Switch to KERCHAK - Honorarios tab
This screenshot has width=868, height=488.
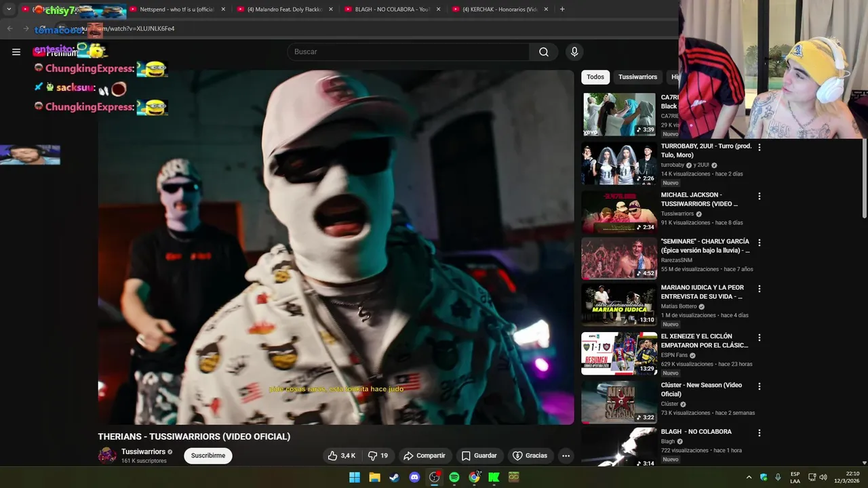(x=500, y=9)
